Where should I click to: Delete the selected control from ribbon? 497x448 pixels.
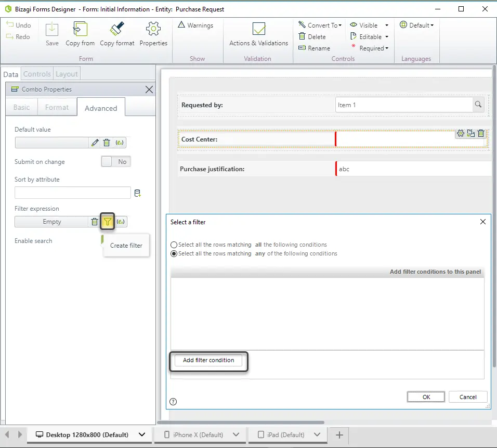tap(312, 36)
